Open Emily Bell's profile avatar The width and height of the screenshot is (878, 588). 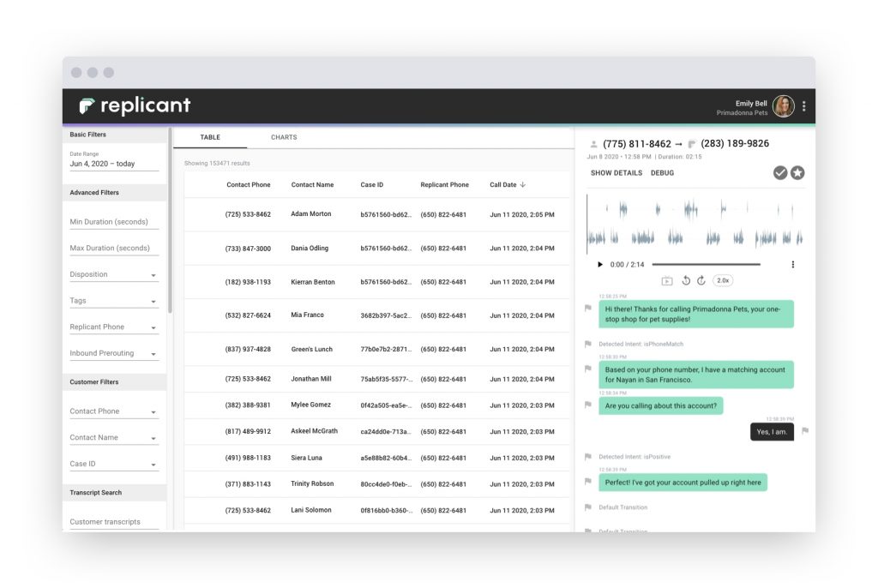click(x=784, y=105)
